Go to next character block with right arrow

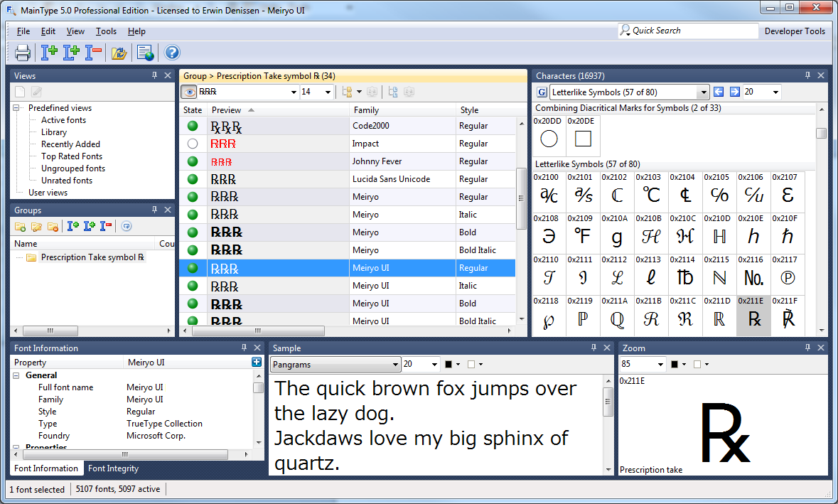tap(735, 92)
